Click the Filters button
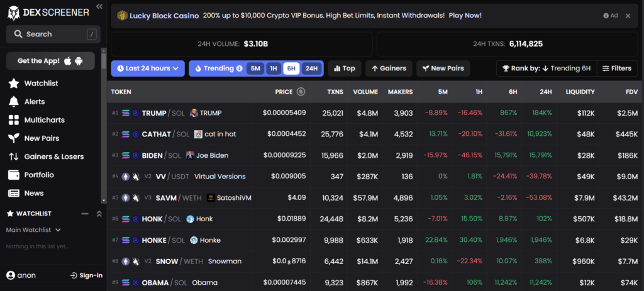This screenshot has height=291, width=644. pos(617,69)
